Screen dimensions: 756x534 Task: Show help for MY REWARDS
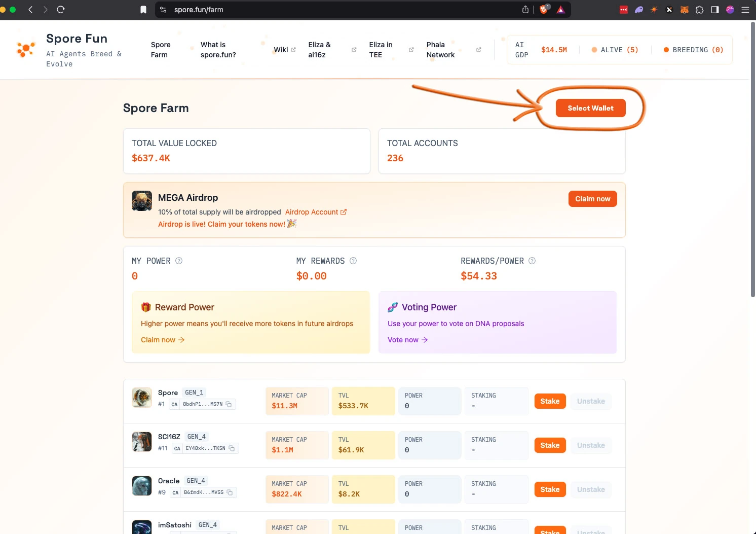(353, 261)
